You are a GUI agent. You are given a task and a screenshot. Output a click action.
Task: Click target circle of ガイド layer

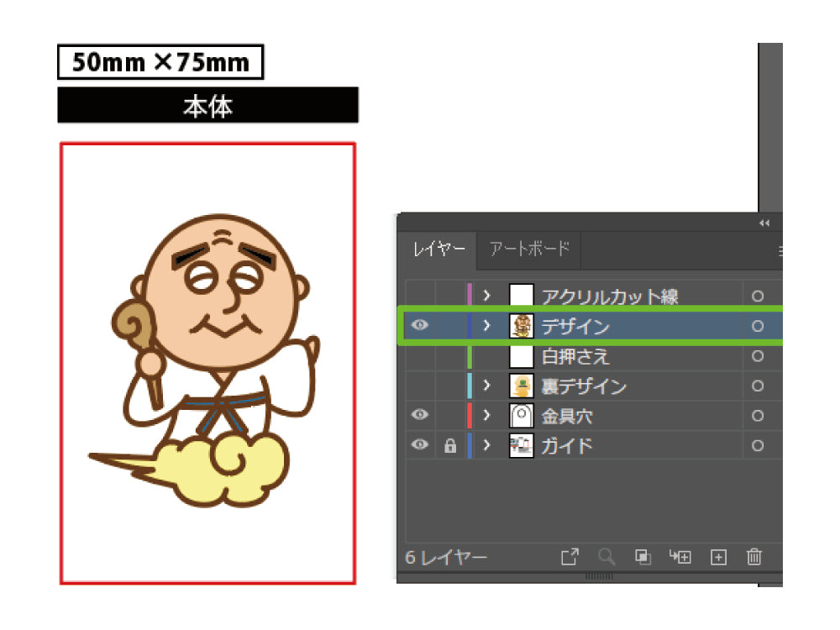pos(758,446)
